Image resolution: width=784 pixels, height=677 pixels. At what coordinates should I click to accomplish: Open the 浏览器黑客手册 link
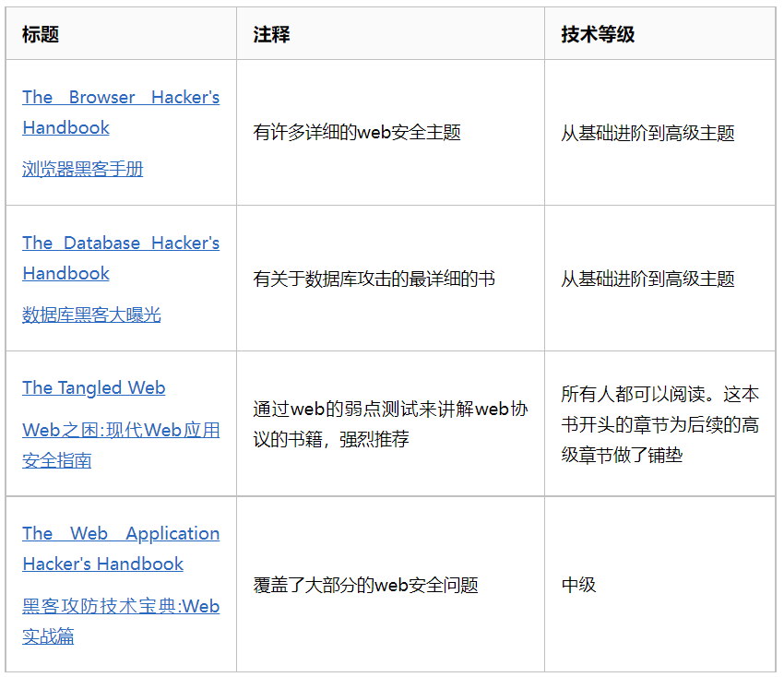pyautogui.click(x=82, y=169)
